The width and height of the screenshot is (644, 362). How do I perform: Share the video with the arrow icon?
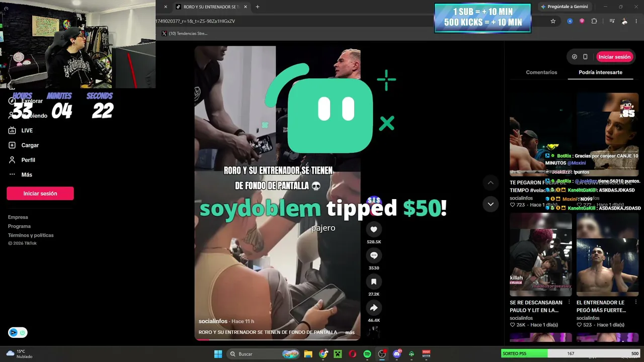pyautogui.click(x=373, y=308)
